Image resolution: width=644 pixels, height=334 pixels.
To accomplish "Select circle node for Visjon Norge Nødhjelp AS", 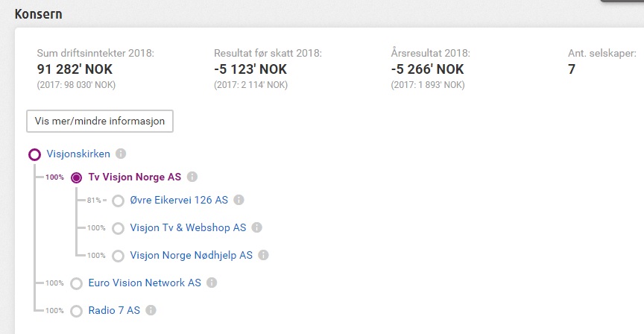I will tap(119, 256).
